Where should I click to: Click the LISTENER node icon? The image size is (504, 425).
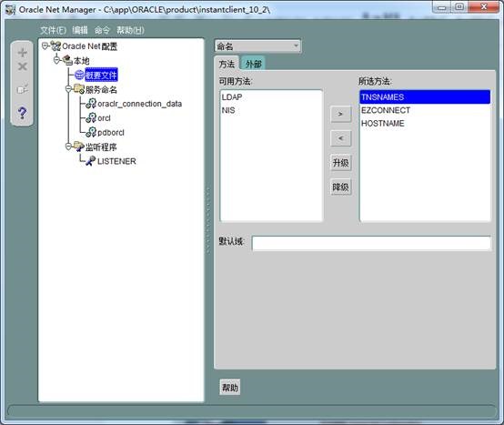point(91,161)
